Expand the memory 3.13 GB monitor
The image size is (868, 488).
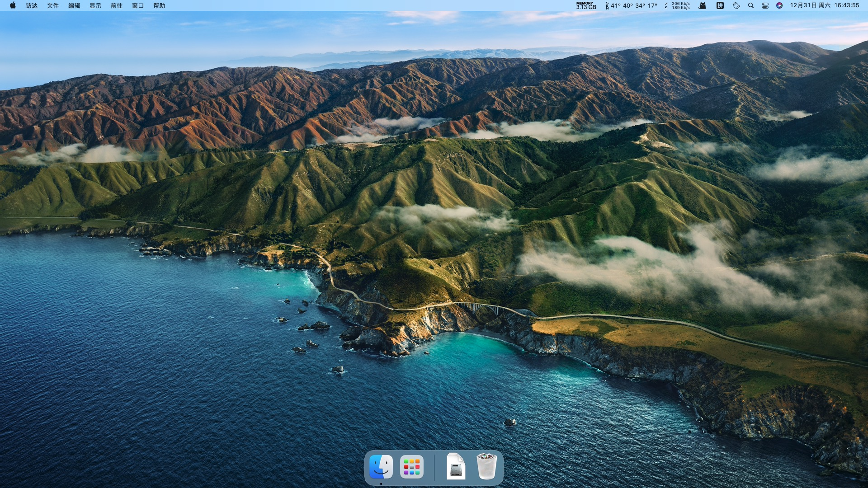point(586,5)
